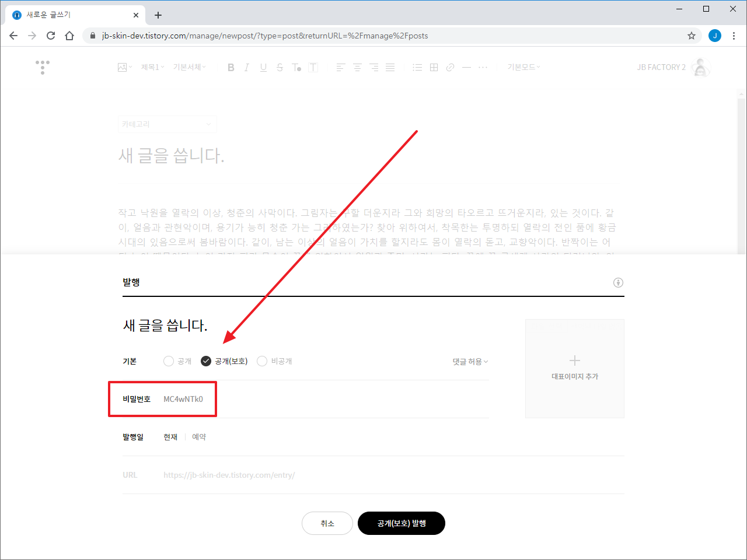
Task: Open the image insert dropdown
Action: (x=125, y=67)
